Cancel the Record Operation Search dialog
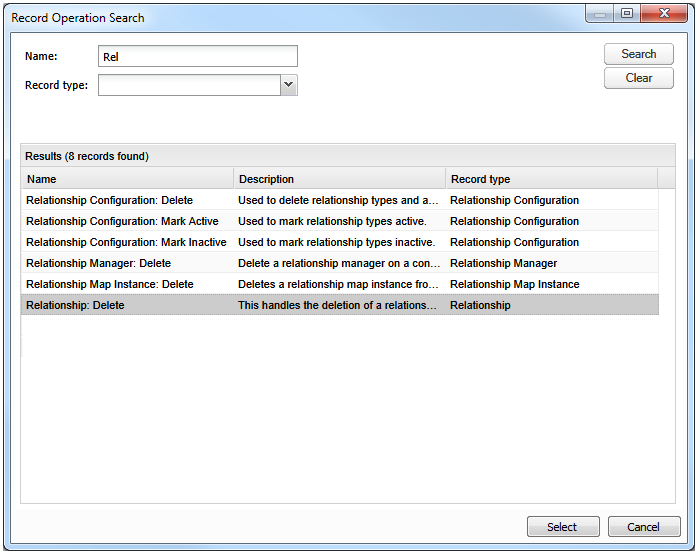The width and height of the screenshot is (700, 552). (644, 527)
